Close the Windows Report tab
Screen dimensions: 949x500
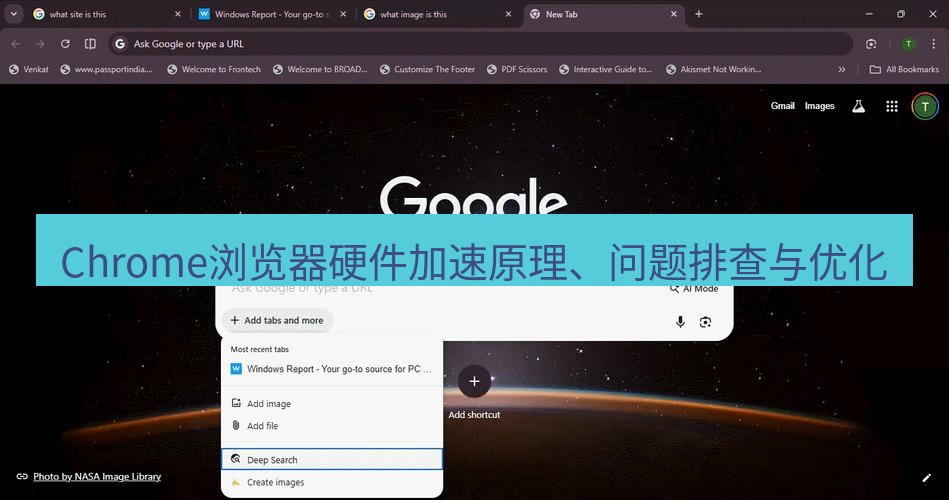(343, 14)
